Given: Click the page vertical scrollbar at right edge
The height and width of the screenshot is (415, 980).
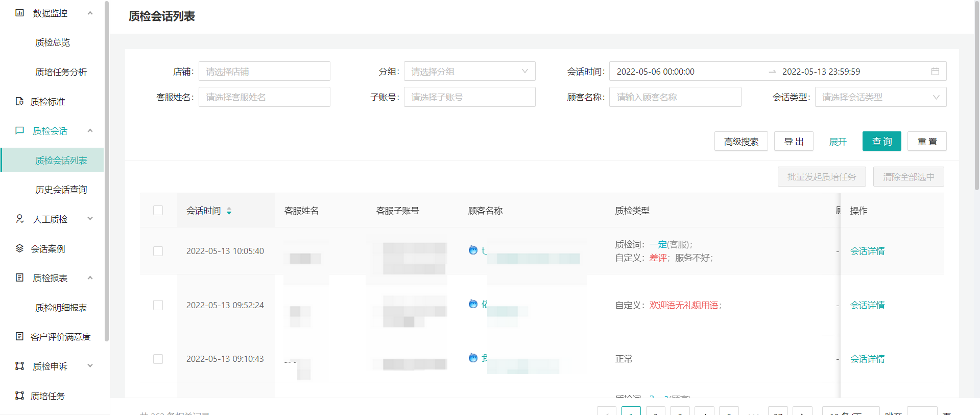Looking at the screenshot, I should click(x=977, y=96).
